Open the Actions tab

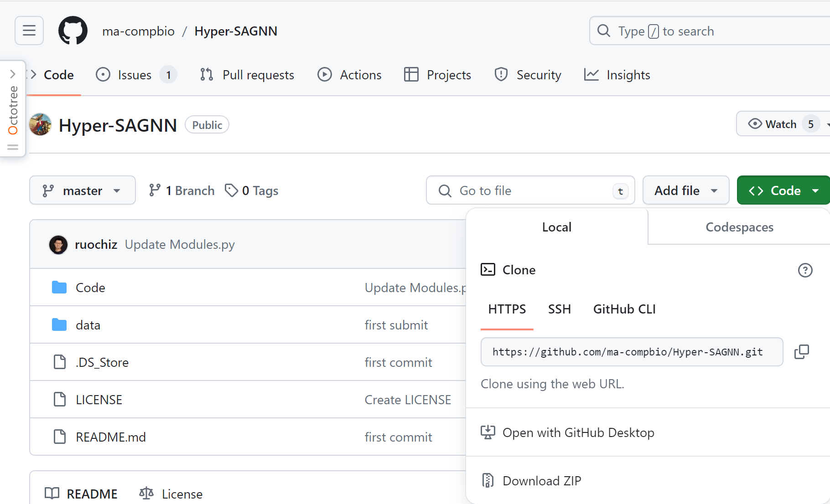(x=349, y=75)
